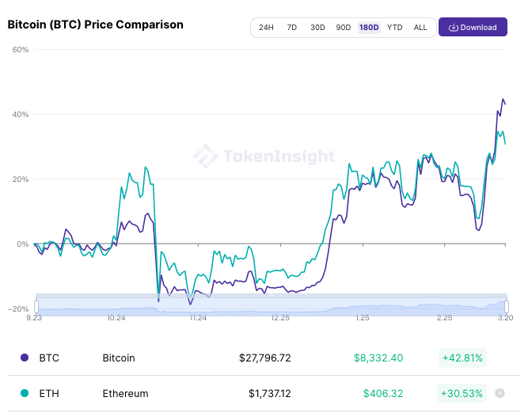Grab the right handle of the range slider

(x=506, y=305)
